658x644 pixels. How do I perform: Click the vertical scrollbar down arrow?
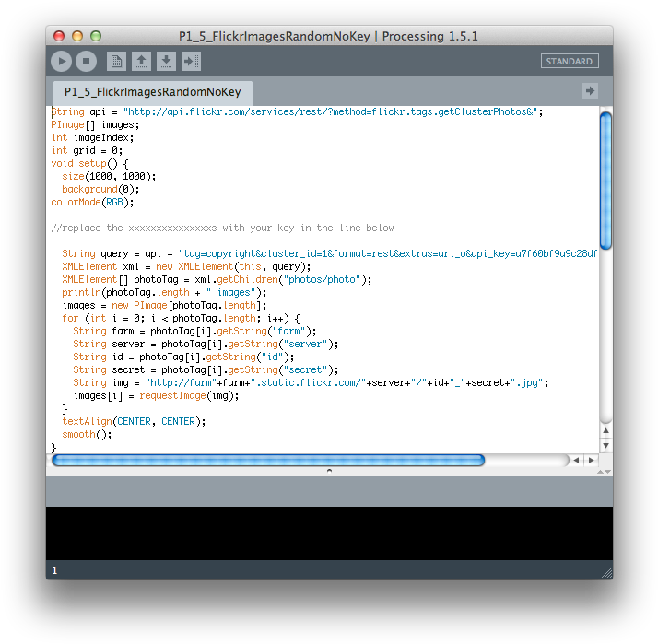click(x=605, y=446)
